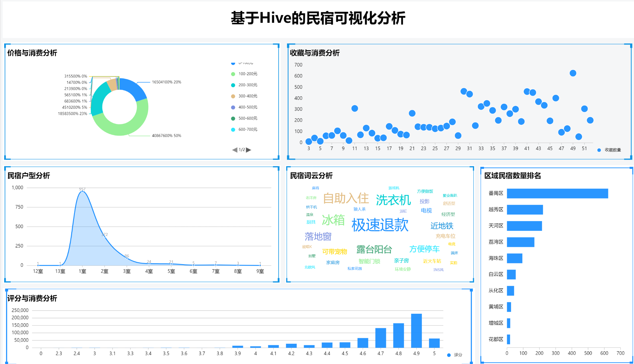Image resolution: width=634 pixels, height=364 pixels.
Task: Click the 600-700元 cyan legend dot
Action: (x=234, y=129)
